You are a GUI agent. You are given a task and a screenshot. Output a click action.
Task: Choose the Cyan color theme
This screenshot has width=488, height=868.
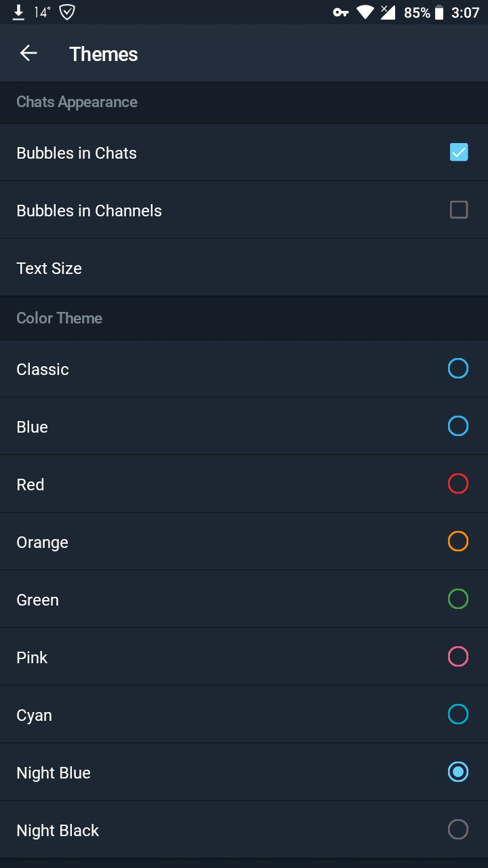tap(458, 715)
